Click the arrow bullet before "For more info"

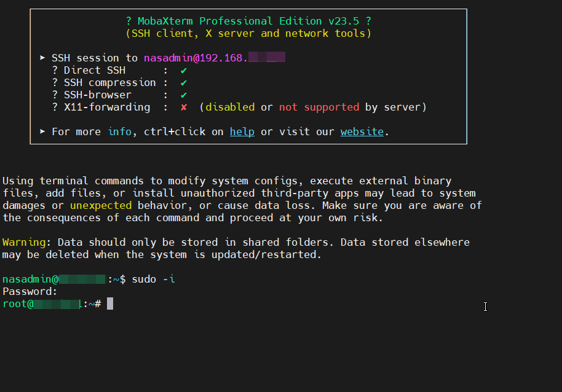tap(42, 131)
